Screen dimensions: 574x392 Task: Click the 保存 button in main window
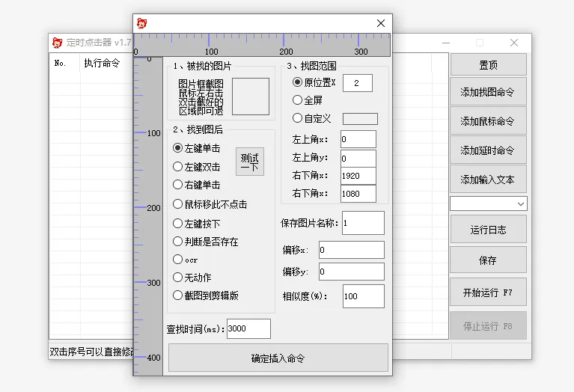click(489, 260)
